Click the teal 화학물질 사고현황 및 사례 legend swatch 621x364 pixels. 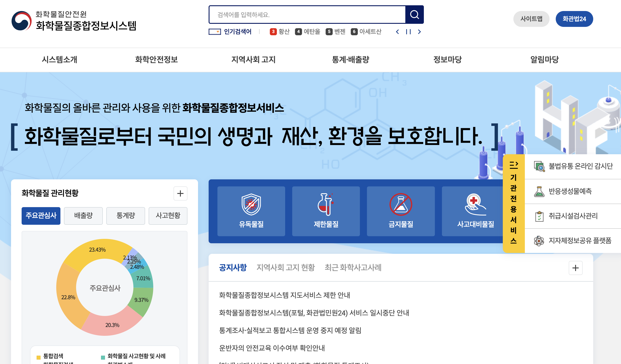point(103,357)
